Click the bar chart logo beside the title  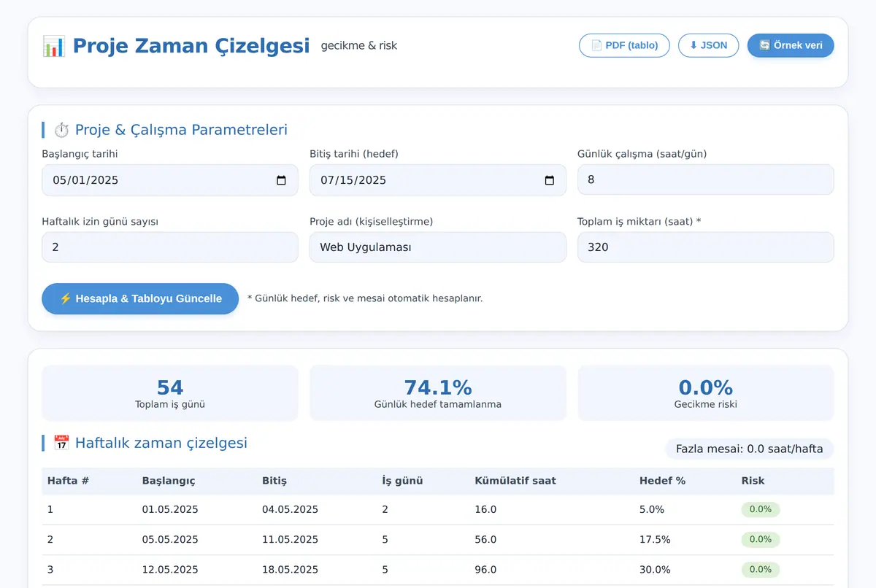[53, 46]
